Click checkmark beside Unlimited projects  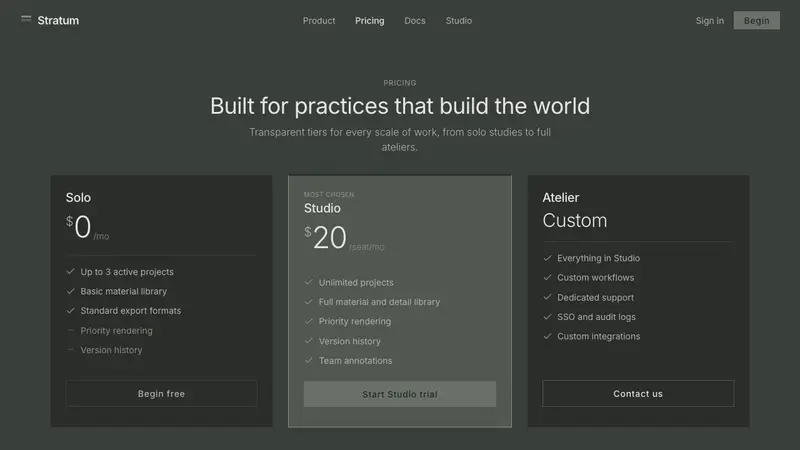coord(309,282)
